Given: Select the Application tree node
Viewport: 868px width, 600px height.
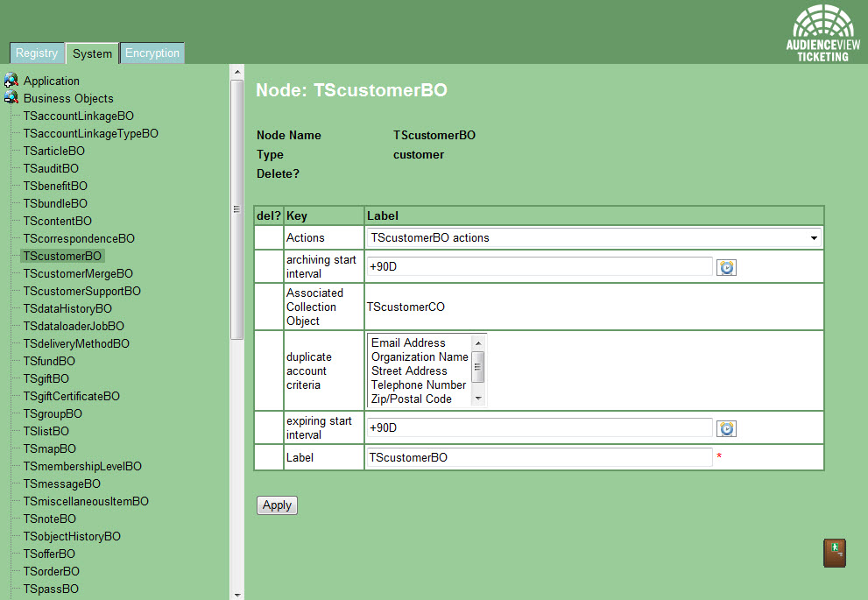Looking at the screenshot, I should click(x=52, y=81).
